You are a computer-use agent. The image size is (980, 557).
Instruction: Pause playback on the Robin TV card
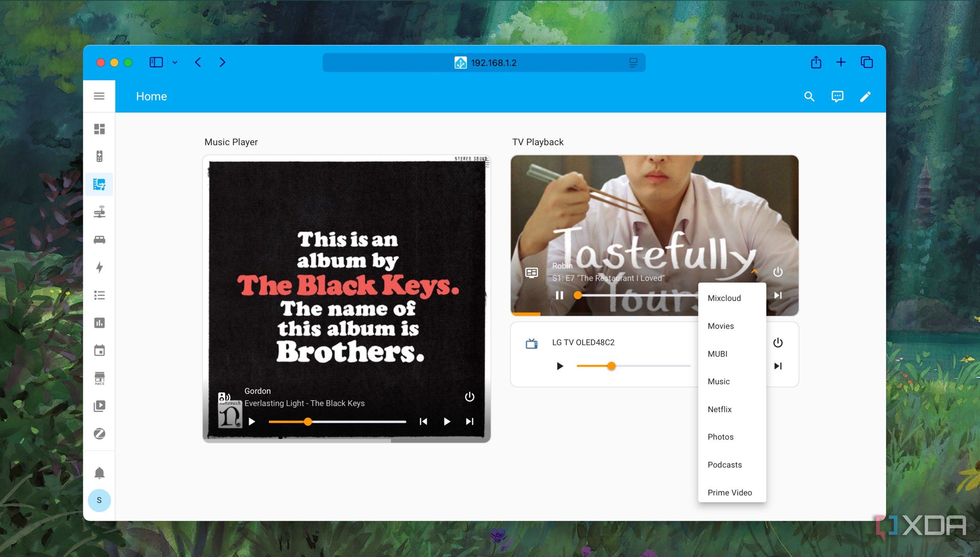[559, 295]
